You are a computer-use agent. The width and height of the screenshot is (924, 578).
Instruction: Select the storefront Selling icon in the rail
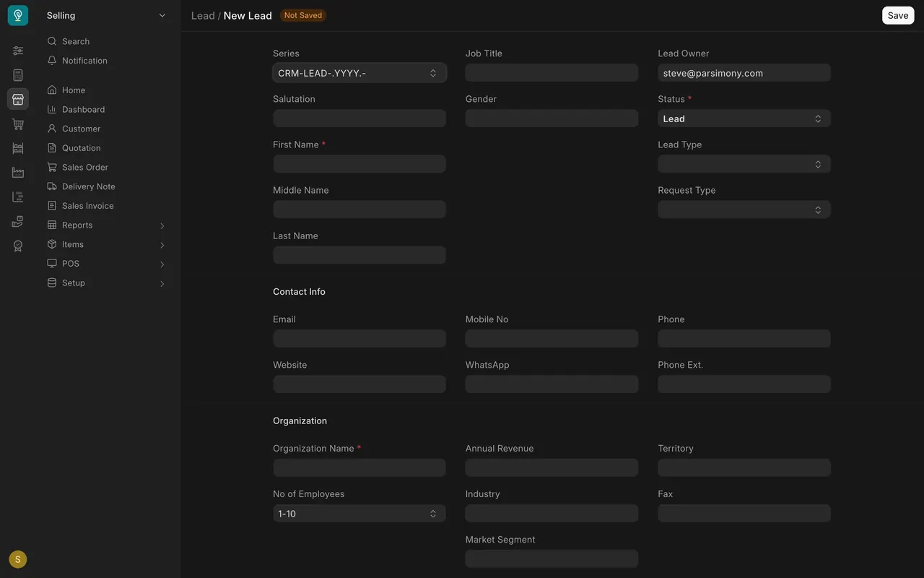(x=18, y=99)
